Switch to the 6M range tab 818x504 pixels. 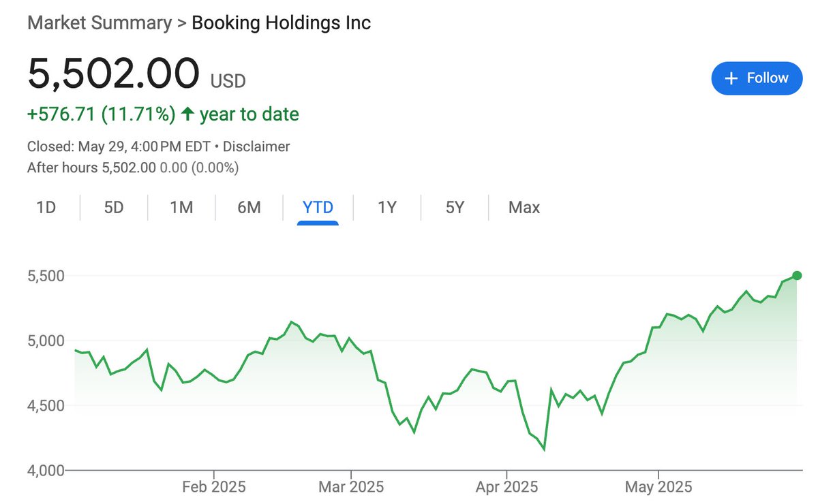tap(249, 208)
